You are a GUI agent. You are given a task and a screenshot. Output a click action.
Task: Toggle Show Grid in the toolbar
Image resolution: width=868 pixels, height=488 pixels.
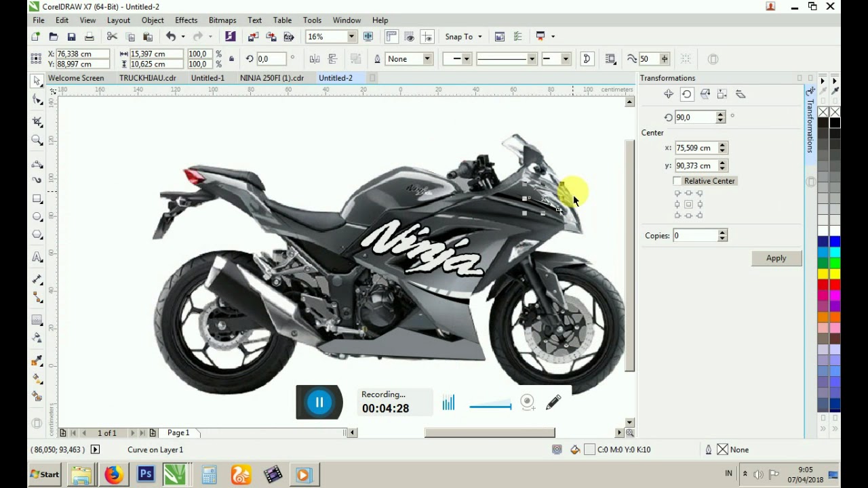(409, 37)
